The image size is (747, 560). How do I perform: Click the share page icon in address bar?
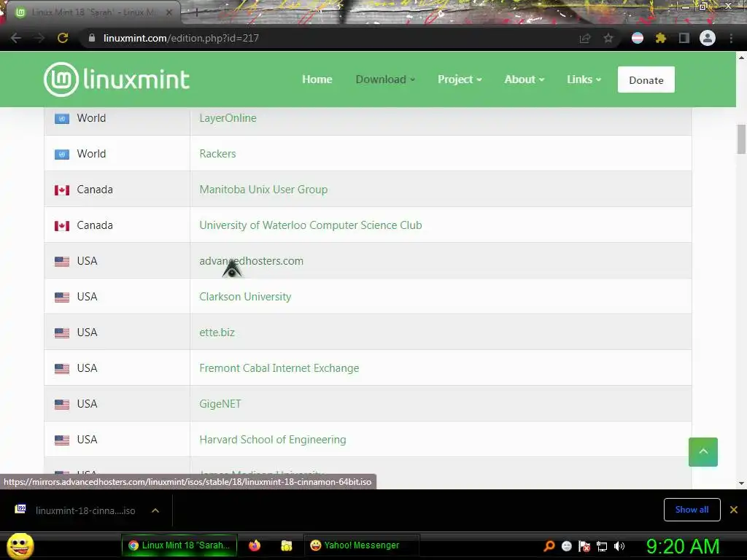[584, 38]
